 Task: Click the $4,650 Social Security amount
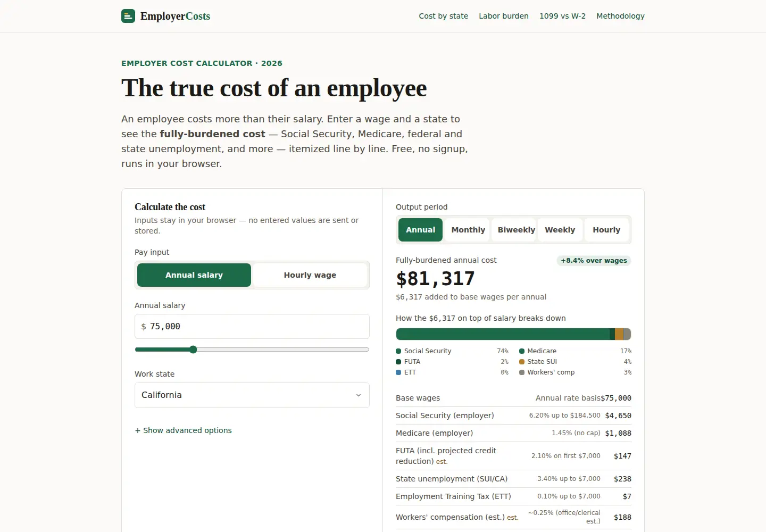coord(618,415)
